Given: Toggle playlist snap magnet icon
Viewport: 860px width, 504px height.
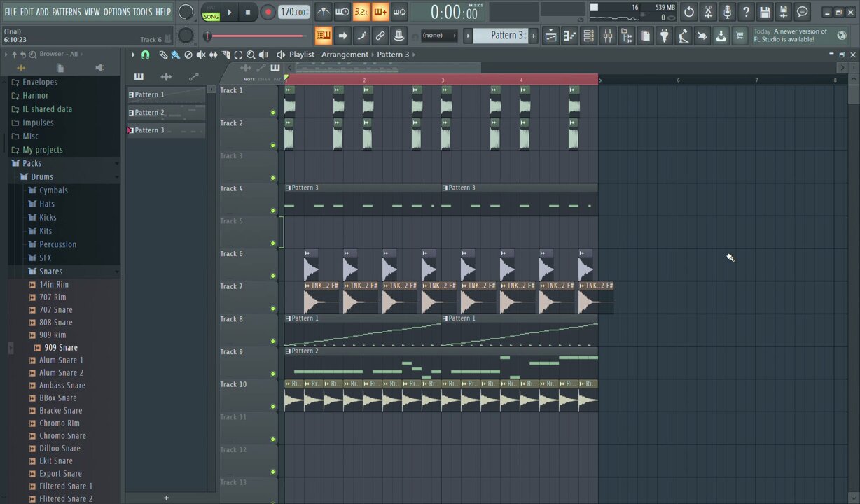Looking at the screenshot, I should (x=146, y=55).
